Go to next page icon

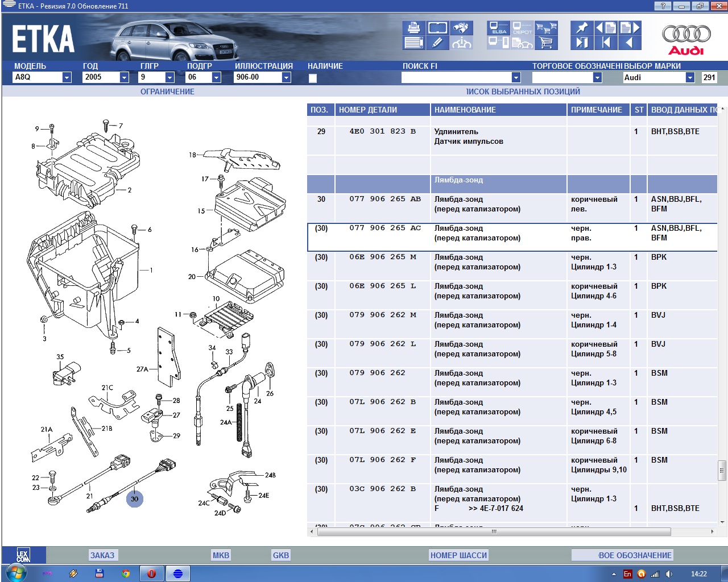click(x=630, y=27)
